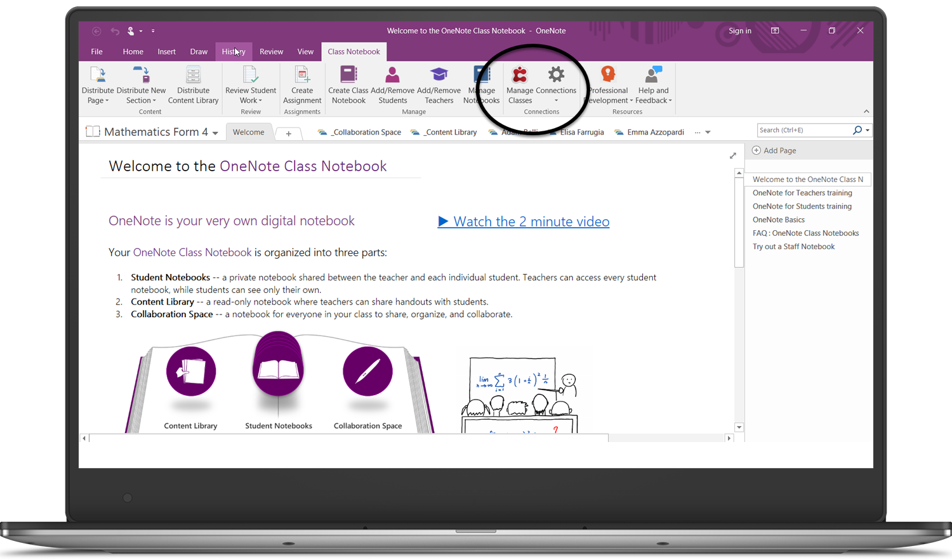
Task: Click Create Assignment icon
Action: tap(302, 75)
